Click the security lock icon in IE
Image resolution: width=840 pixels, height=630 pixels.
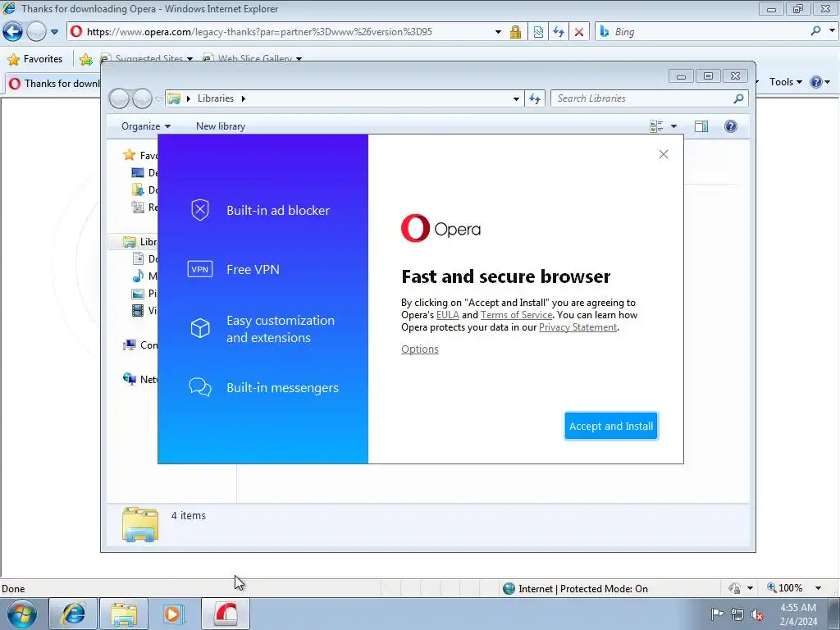pyautogui.click(x=515, y=32)
